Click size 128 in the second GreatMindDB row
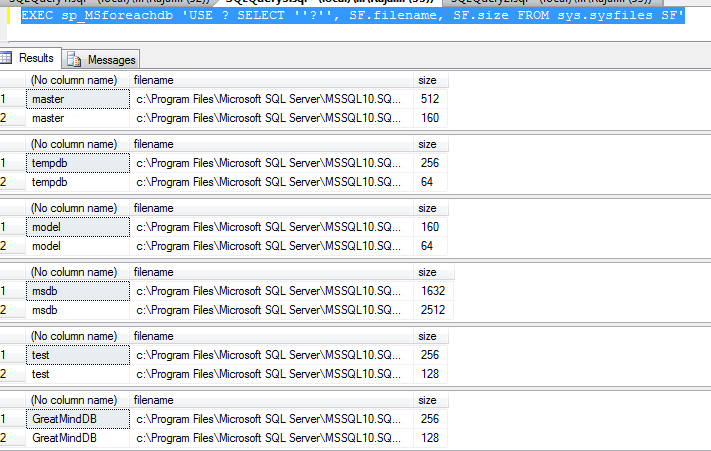The height and width of the screenshot is (451, 711). [430, 437]
